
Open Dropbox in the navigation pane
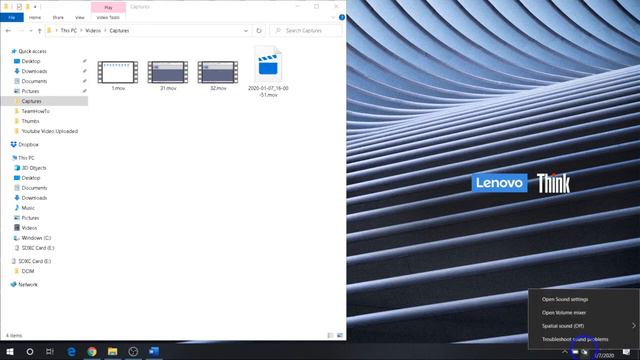(28, 144)
